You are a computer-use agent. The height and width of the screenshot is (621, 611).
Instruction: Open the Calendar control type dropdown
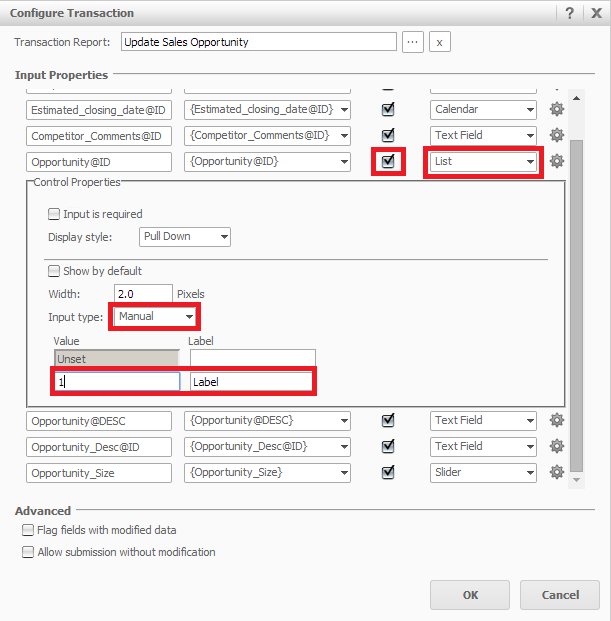click(485, 110)
